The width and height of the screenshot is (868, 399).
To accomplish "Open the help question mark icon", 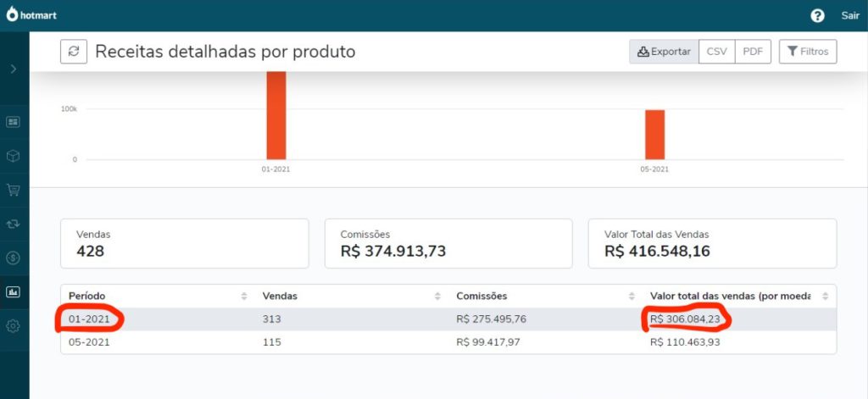I will 817,15.
